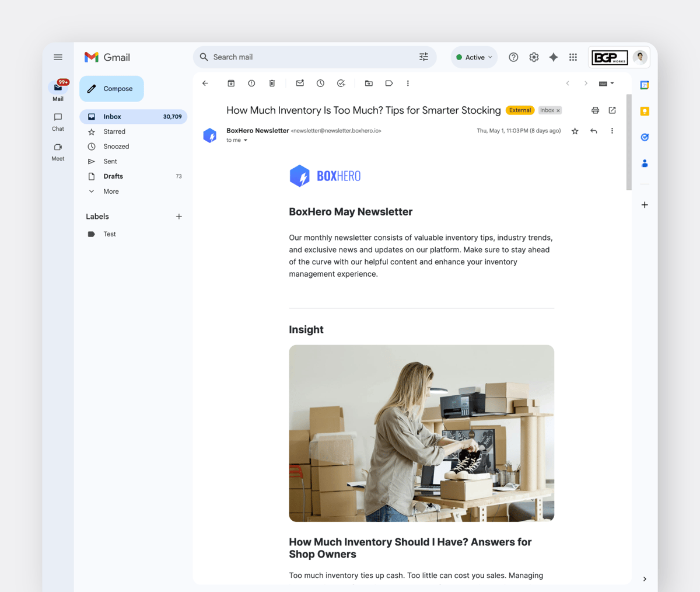This screenshot has height=592, width=700.
Task: Print this email
Action: (x=595, y=110)
